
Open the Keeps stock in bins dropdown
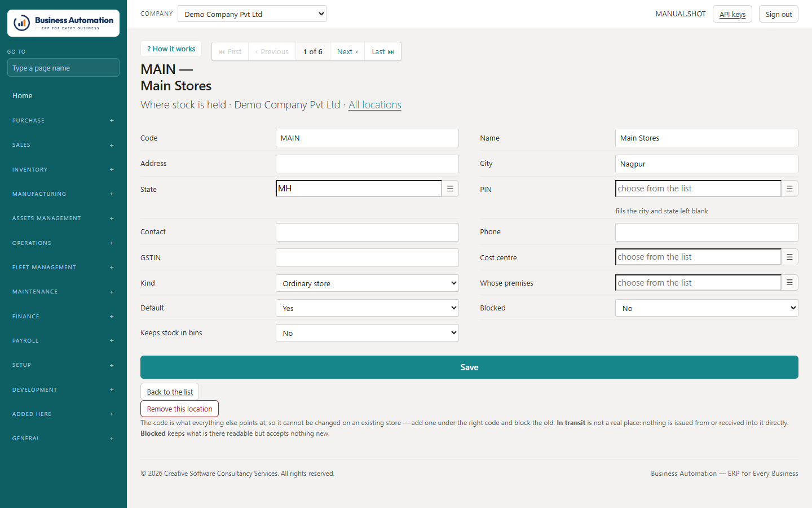[x=367, y=333]
